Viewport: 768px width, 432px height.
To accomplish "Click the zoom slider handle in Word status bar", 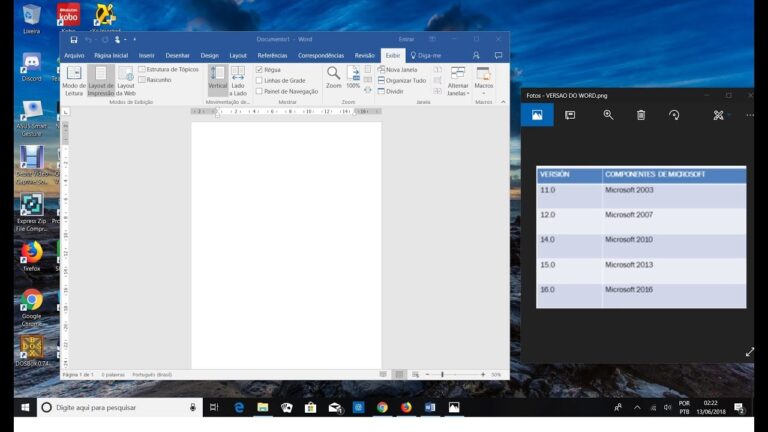I will (442, 375).
